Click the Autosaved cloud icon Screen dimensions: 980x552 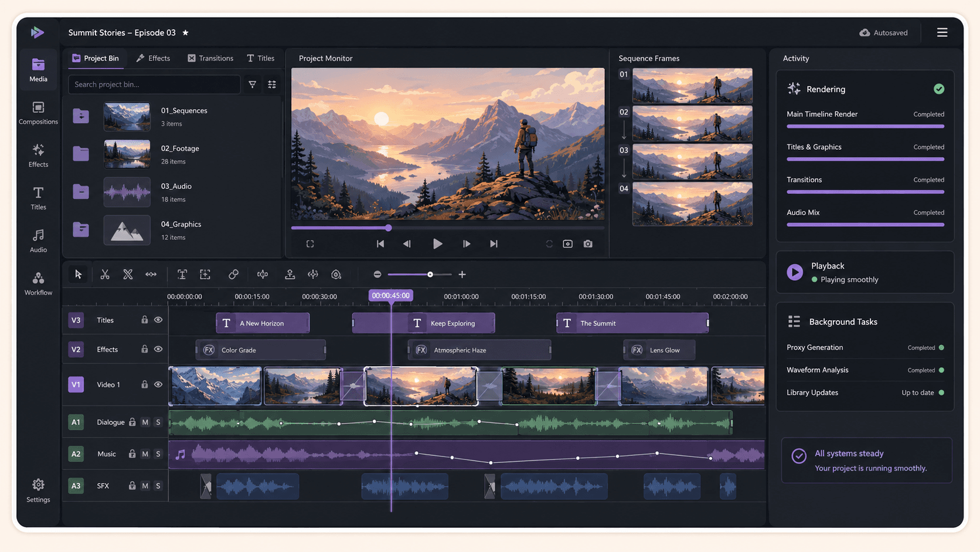(865, 33)
